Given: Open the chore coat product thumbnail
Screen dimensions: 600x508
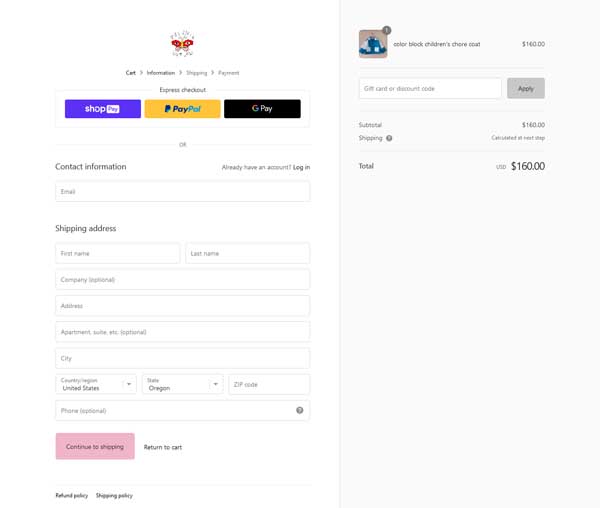Looking at the screenshot, I should tap(373, 44).
